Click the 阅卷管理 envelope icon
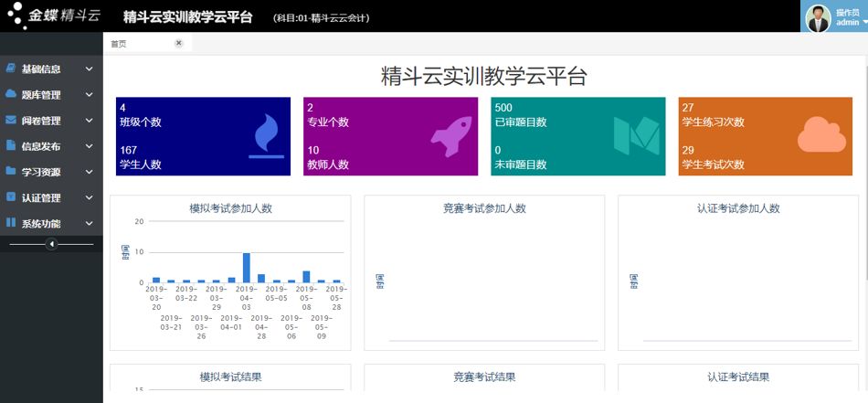868x403 pixels. pyautogui.click(x=11, y=120)
